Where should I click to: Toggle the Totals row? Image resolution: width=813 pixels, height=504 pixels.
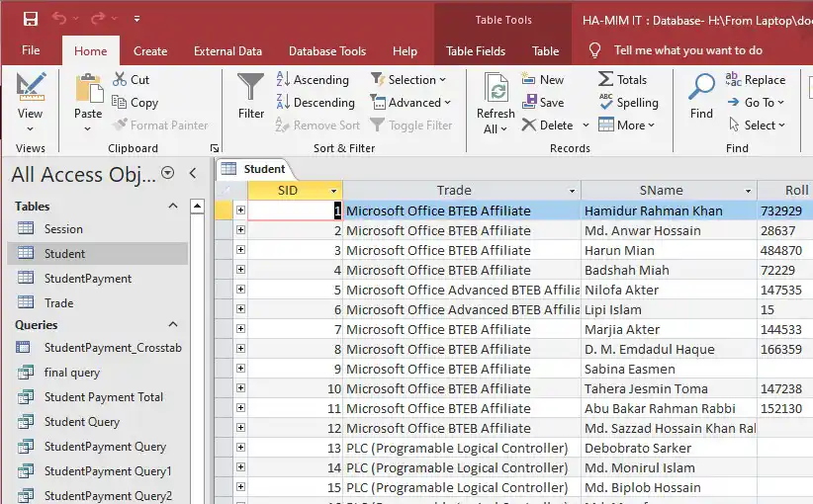pyautogui.click(x=623, y=80)
